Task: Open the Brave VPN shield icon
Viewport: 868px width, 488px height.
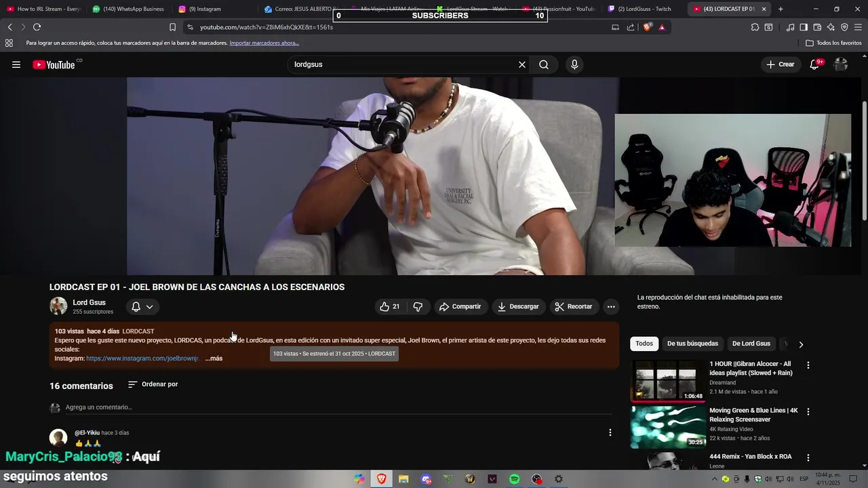Action: [x=844, y=27]
